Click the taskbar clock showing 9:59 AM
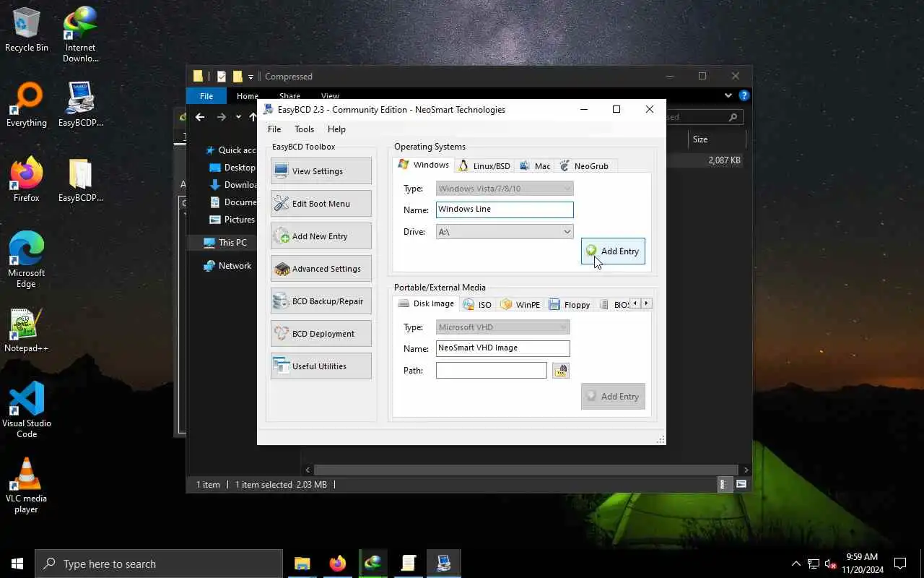 coord(862,564)
